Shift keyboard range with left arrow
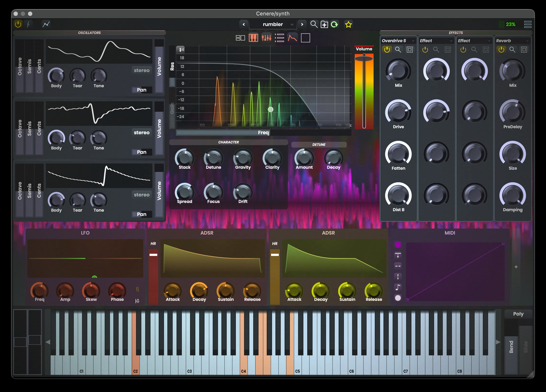This screenshot has width=546, height=392. coord(48,342)
